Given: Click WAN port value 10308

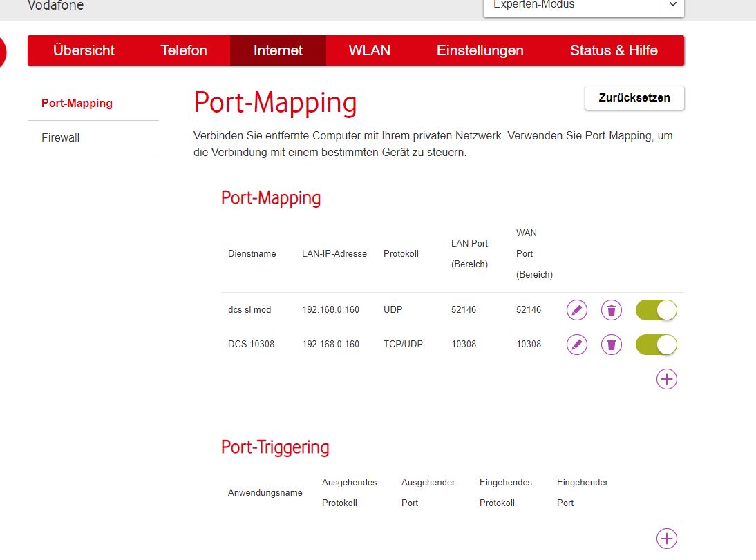Looking at the screenshot, I should (529, 344).
